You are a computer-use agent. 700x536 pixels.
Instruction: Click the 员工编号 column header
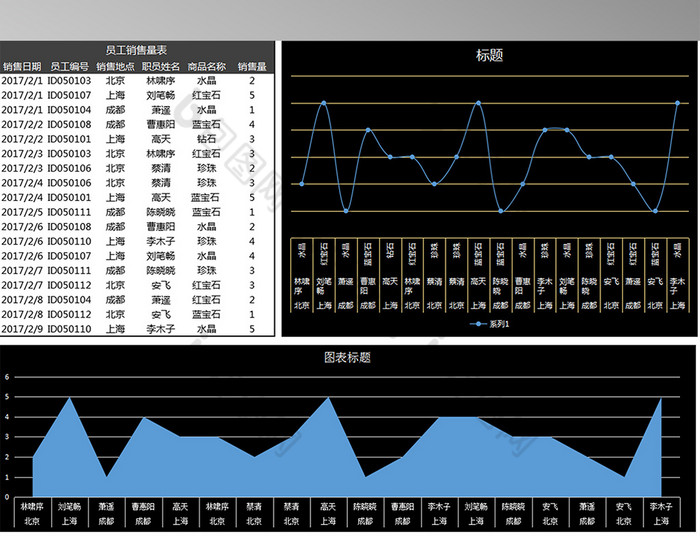click(70, 66)
